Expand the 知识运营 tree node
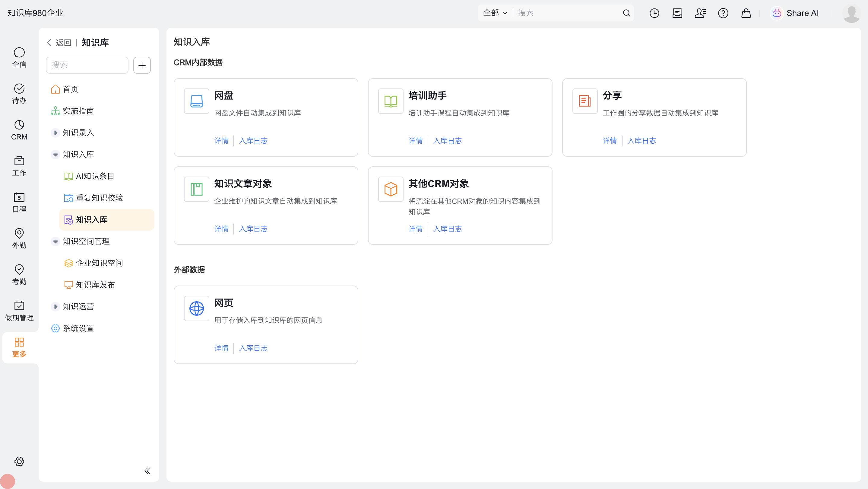Viewport: 868px width, 489px height. (x=55, y=307)
